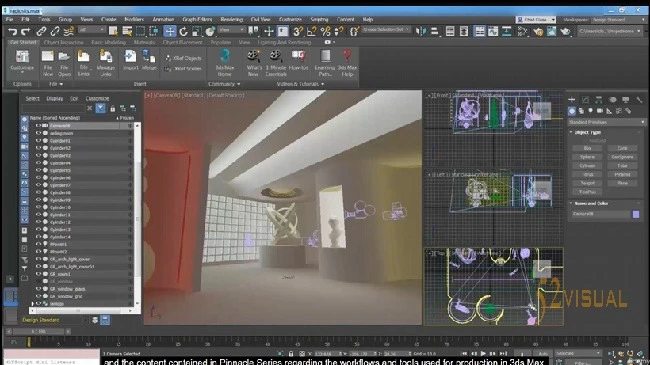
Task: Switch to the Object Inspection ribbon tab
Action: [63, 42]
